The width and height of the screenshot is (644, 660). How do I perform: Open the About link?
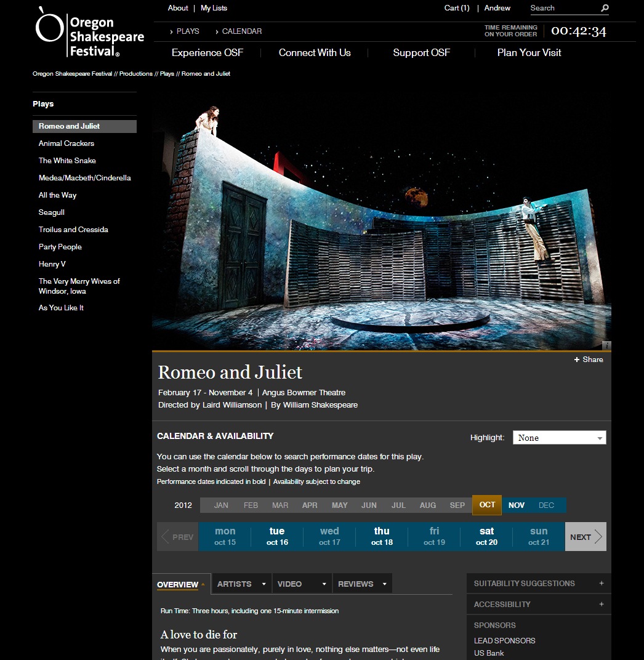[178, 8]
